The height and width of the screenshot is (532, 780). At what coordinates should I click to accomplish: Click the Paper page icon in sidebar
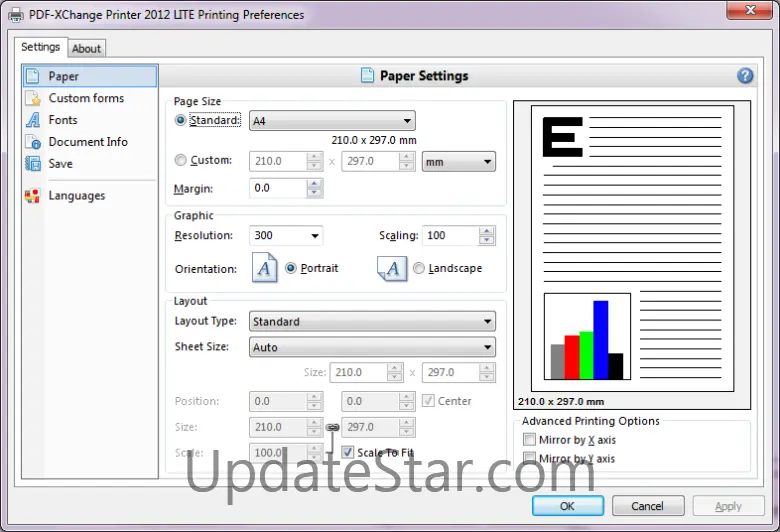[x=33, y=76]
